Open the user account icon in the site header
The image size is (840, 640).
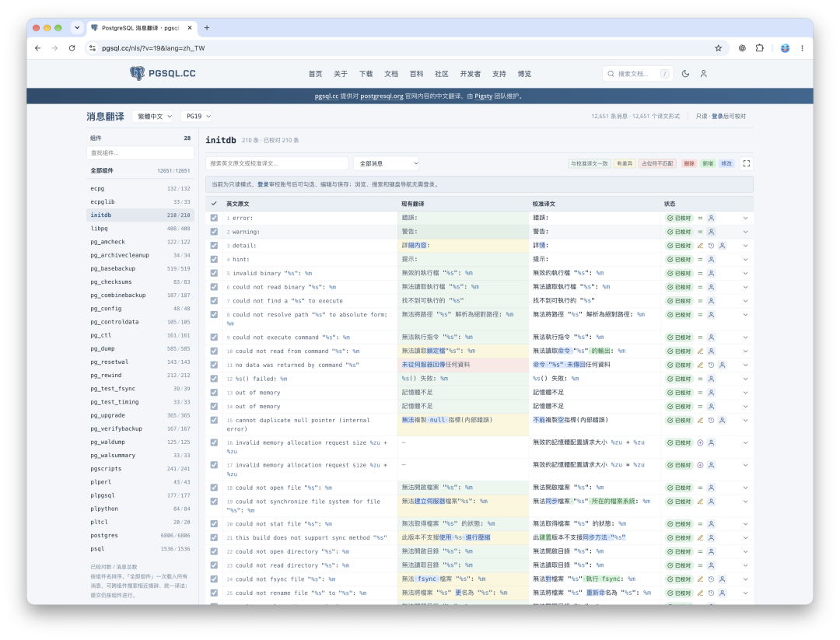click(703, 74)
